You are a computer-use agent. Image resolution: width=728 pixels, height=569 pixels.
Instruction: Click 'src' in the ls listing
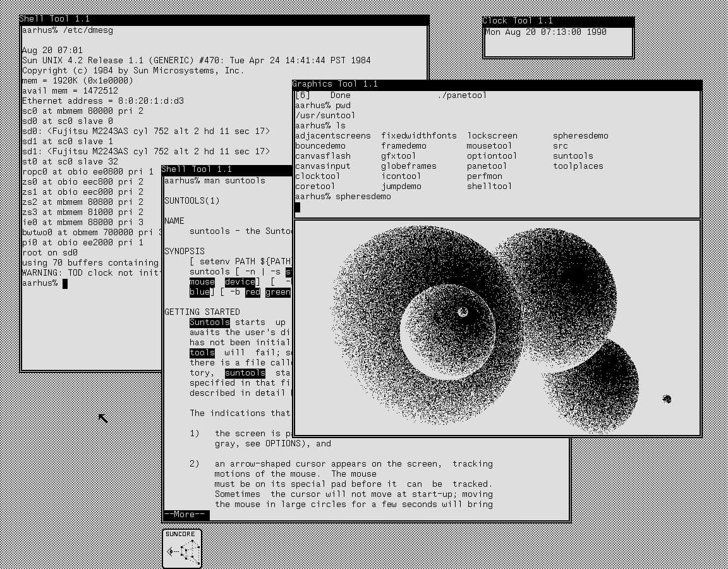tap(561, 146)
